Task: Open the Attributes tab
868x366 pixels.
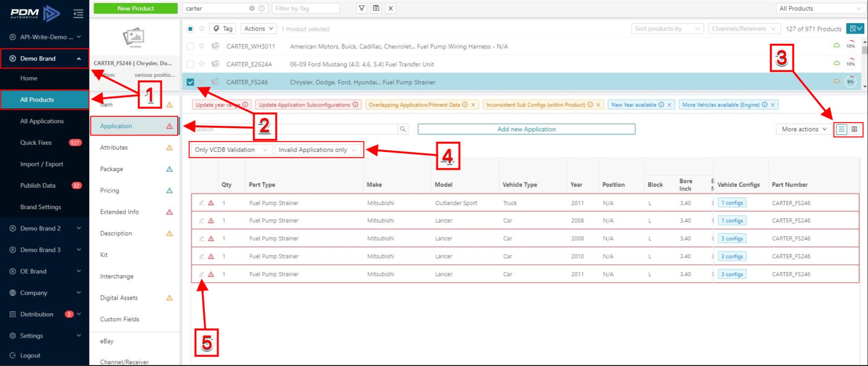Action: [x=134, y=147]
